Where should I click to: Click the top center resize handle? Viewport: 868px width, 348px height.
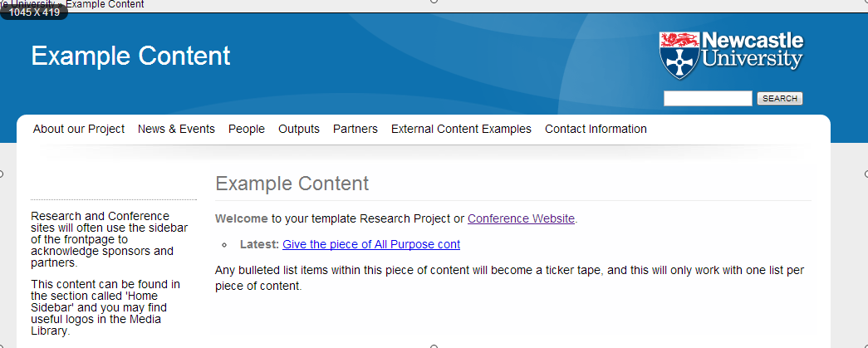pos(434,2)
